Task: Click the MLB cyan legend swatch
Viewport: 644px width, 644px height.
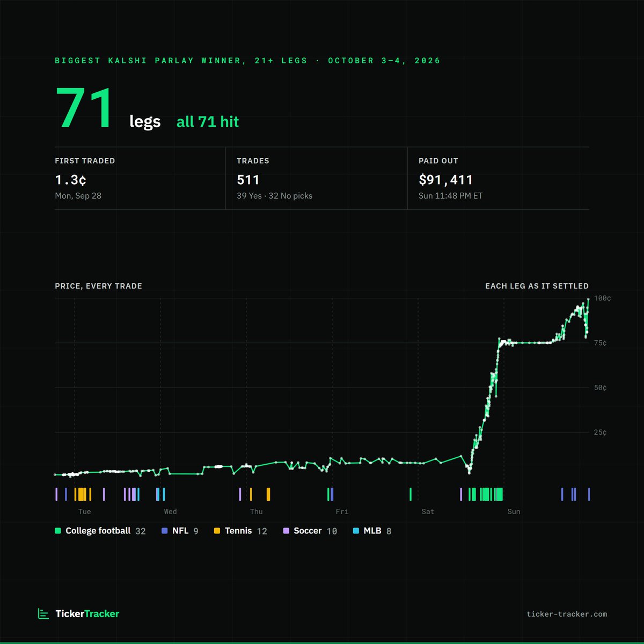Action: click(x=356, y=531)
